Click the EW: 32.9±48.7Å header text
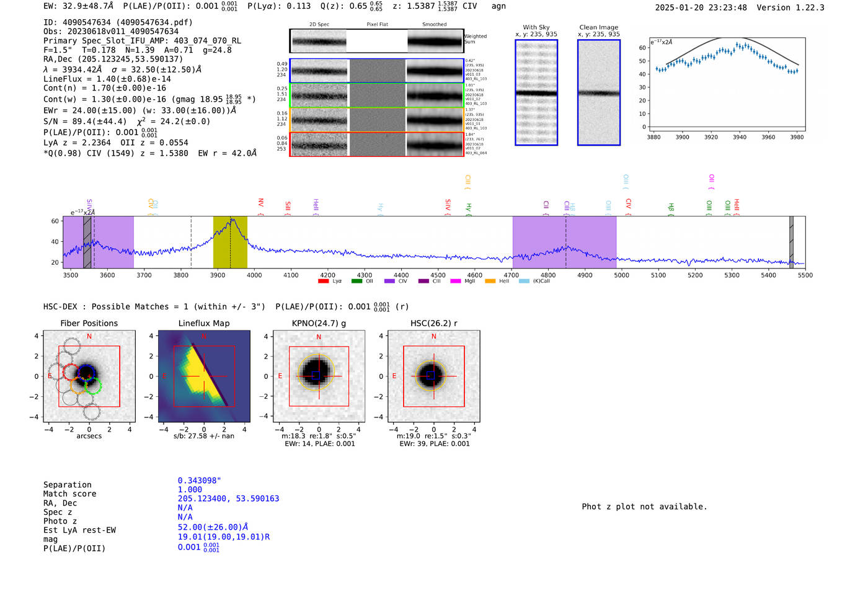This screenshot has width=868, height=591. tap(79, 6)
